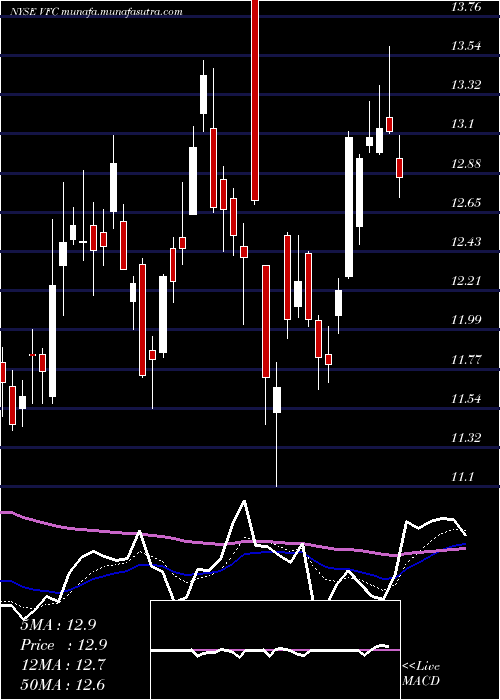Click the 11.99 price axis label
The height and width of the screenshot is (700, 500).
point(466,320)
